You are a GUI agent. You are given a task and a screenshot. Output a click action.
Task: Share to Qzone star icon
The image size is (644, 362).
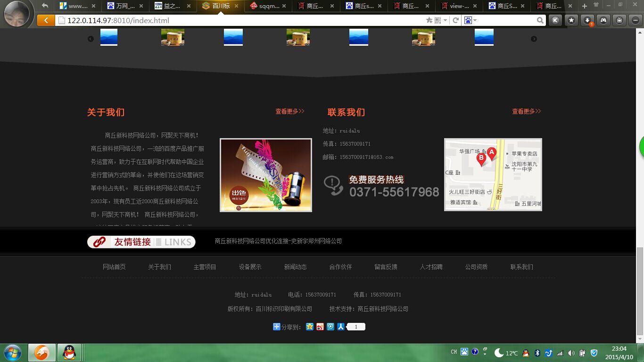310,327
